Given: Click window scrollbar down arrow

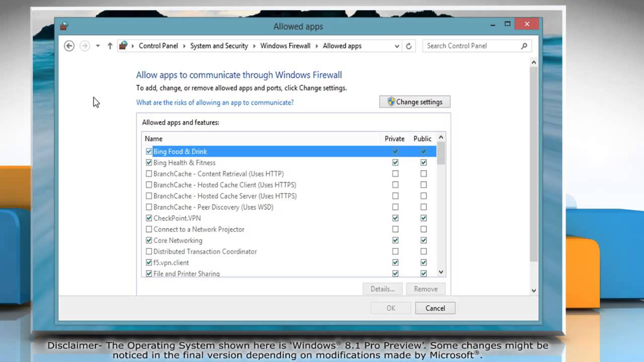Looking at the screenshot, I should pyautogui.click(x=534, y=290).
